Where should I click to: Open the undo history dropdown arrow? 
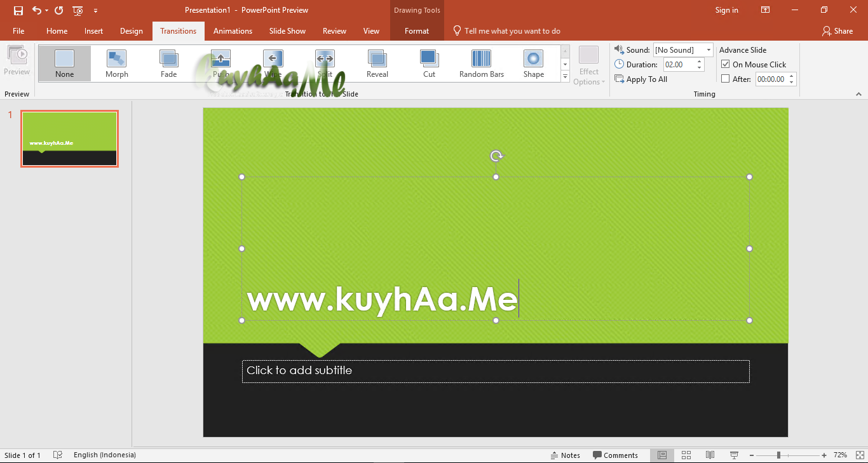click(46, 10)
